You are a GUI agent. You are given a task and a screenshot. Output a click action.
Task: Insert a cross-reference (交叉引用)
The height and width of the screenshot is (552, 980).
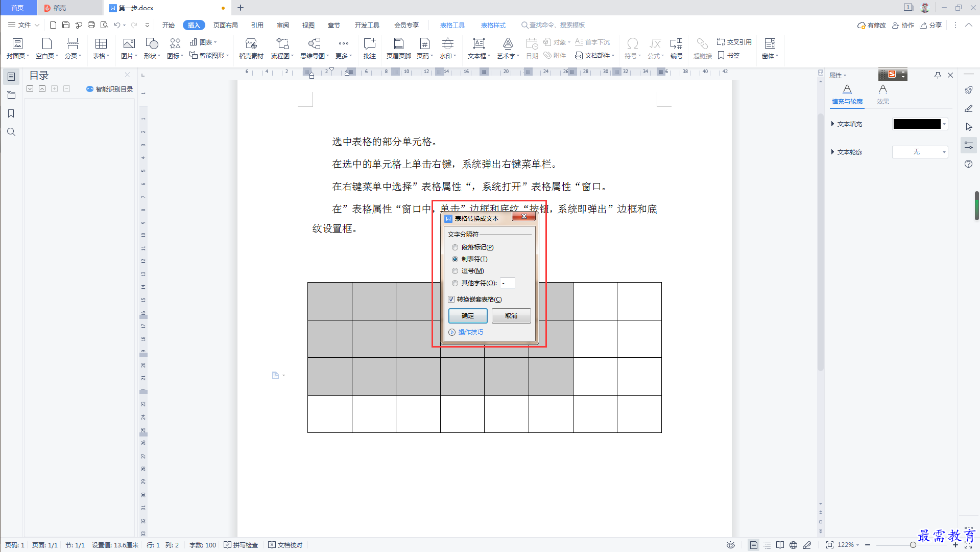point(734,42)
